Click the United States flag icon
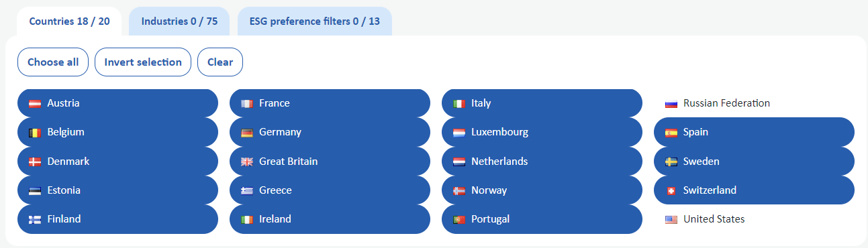The width and height of the screenshot is (868, 248). 671,220
